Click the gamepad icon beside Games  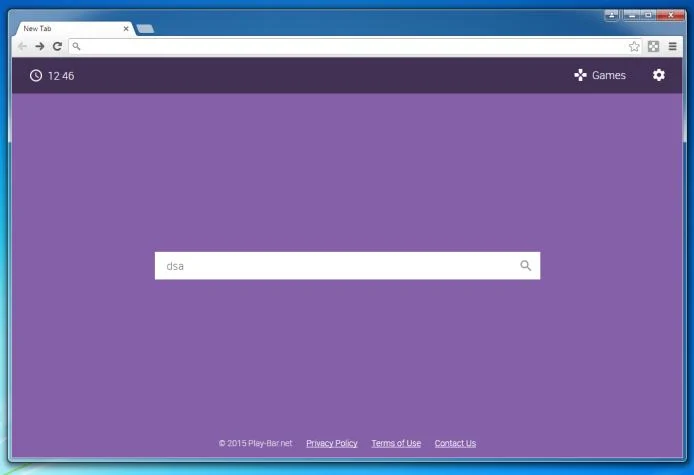pos(580,75)
